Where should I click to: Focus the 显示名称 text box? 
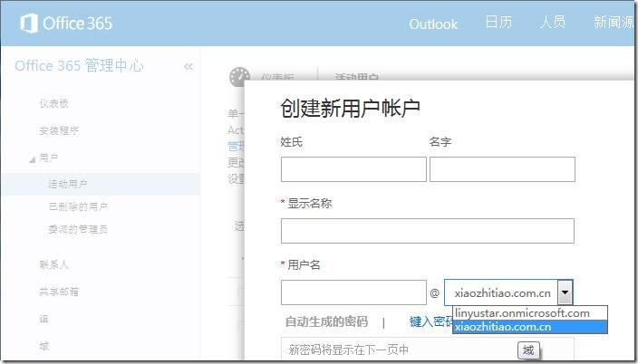[427, 231]
